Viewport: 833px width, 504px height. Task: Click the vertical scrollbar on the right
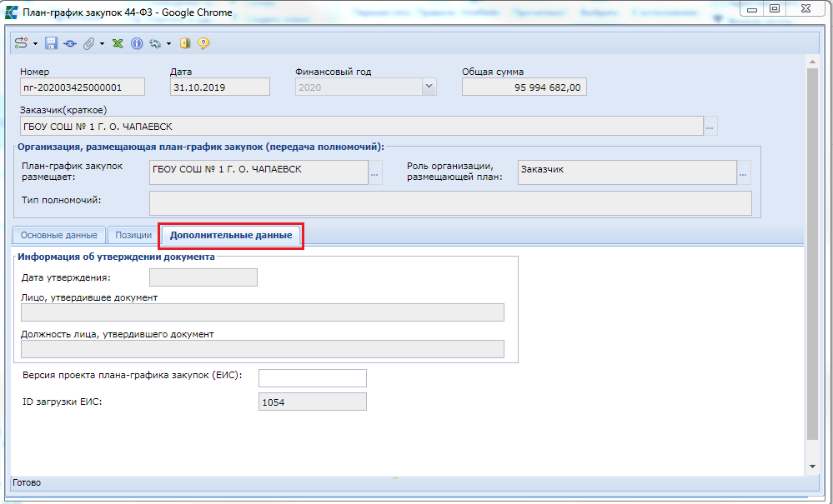812,250
